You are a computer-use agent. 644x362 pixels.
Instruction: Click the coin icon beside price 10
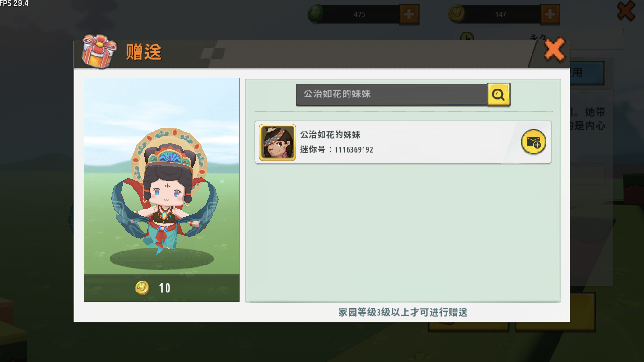click(x=142, y=288)
